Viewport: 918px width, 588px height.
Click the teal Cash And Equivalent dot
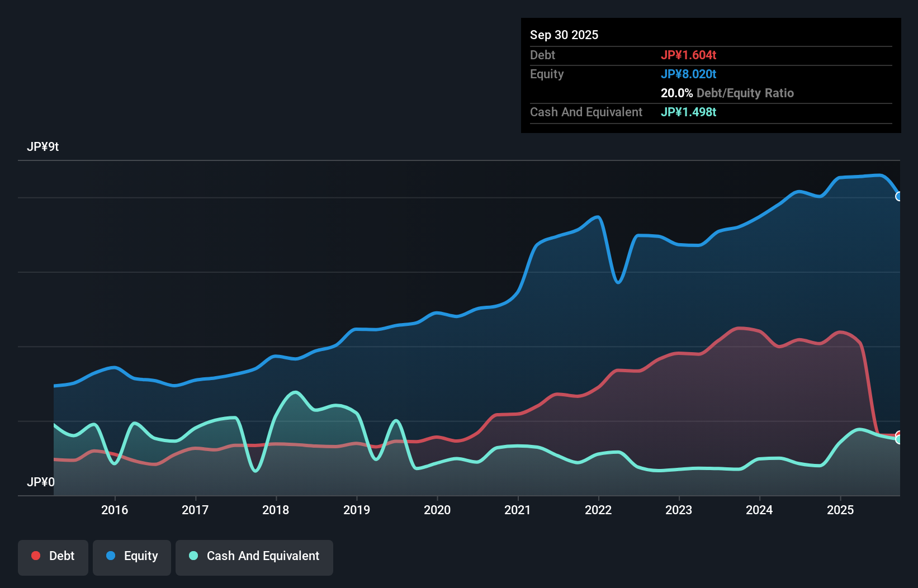coord(193,556)
